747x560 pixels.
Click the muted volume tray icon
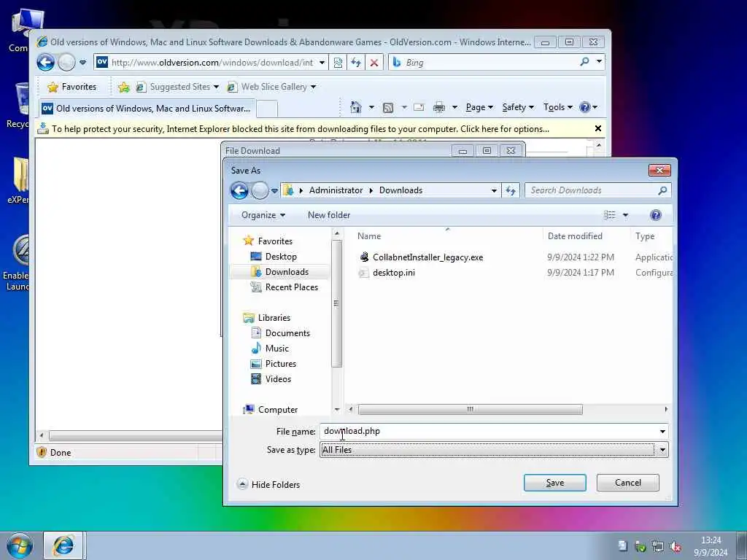click(x=676, y=547)
